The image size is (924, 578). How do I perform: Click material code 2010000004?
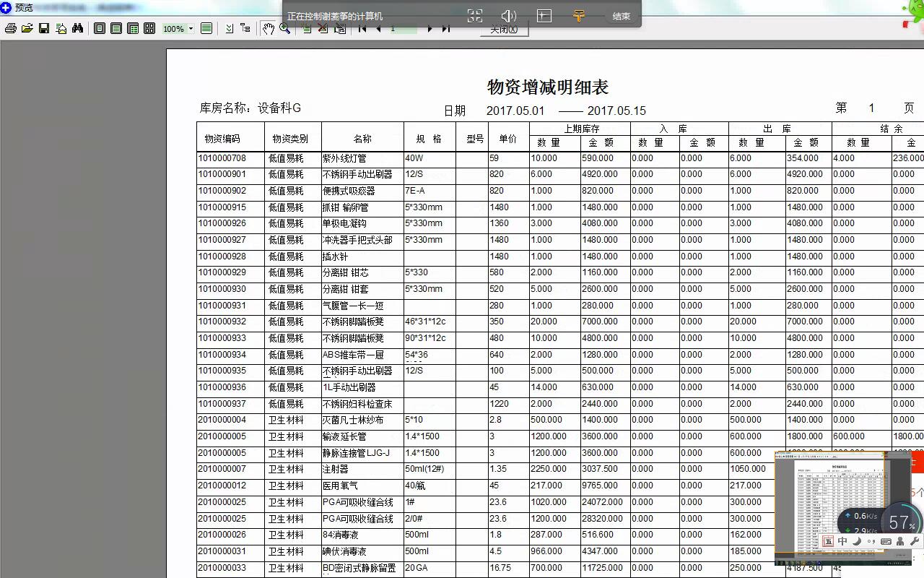222,420
